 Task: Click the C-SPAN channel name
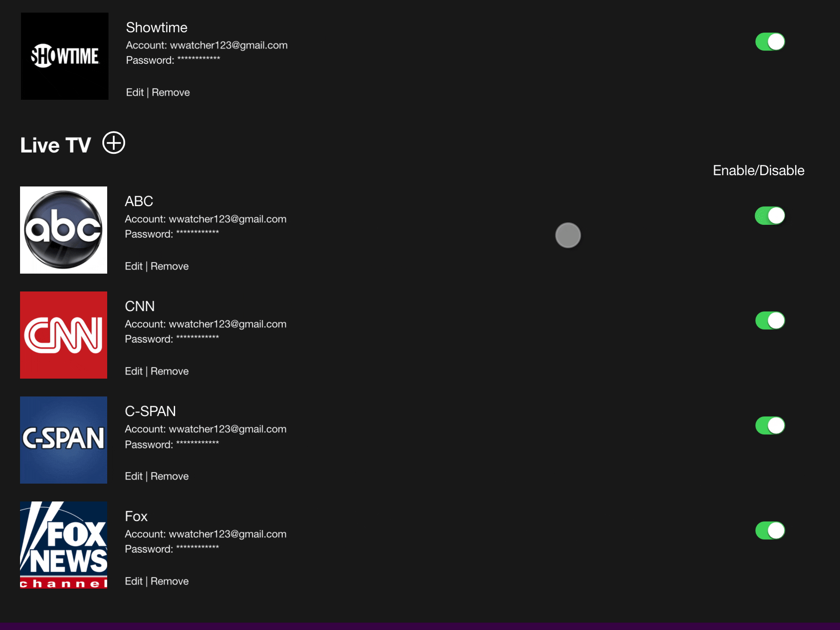coord(150,411)
